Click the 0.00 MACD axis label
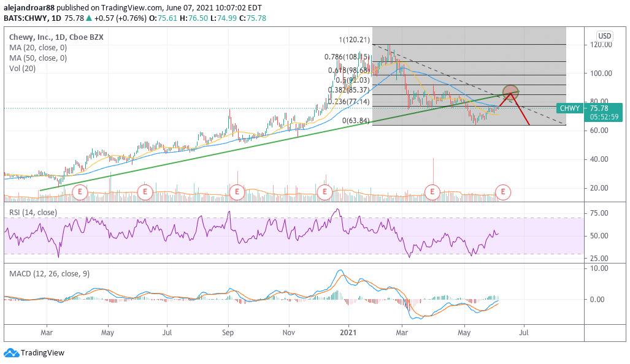The image size is (630, 364). (597, 300)
